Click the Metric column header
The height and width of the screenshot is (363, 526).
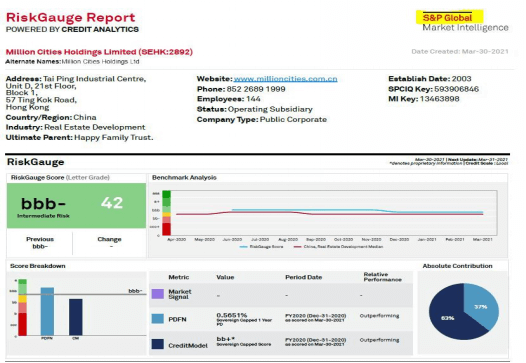pyautogui.click(x=178, y=277)
